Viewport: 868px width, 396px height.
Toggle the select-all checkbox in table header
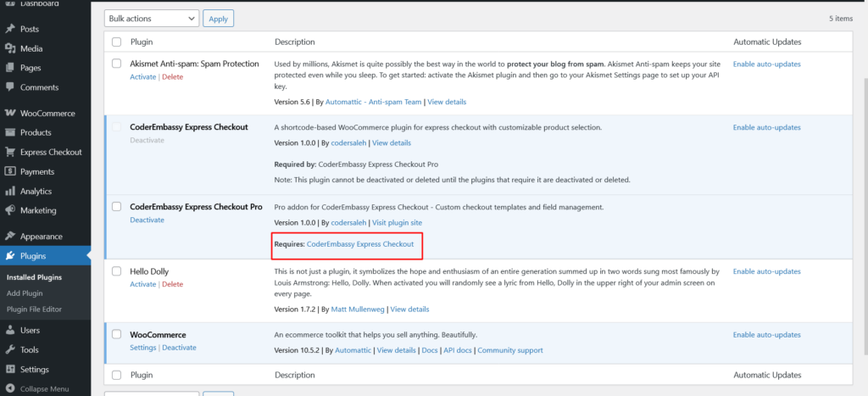coord(117,42)
